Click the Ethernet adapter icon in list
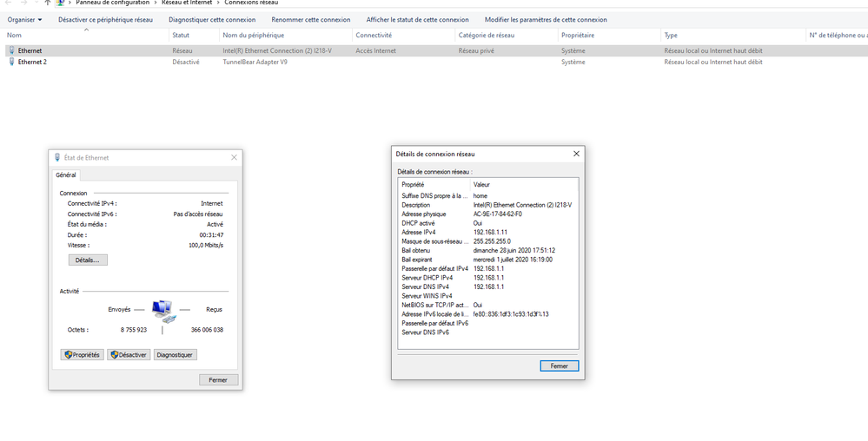The height and width of the screenshot is (441, 868). point(11,50)
